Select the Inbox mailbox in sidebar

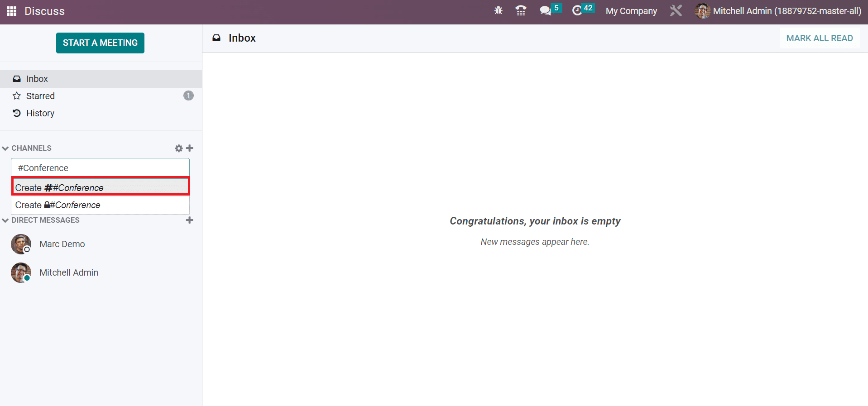pyautogui.click(x=101, y=79)
